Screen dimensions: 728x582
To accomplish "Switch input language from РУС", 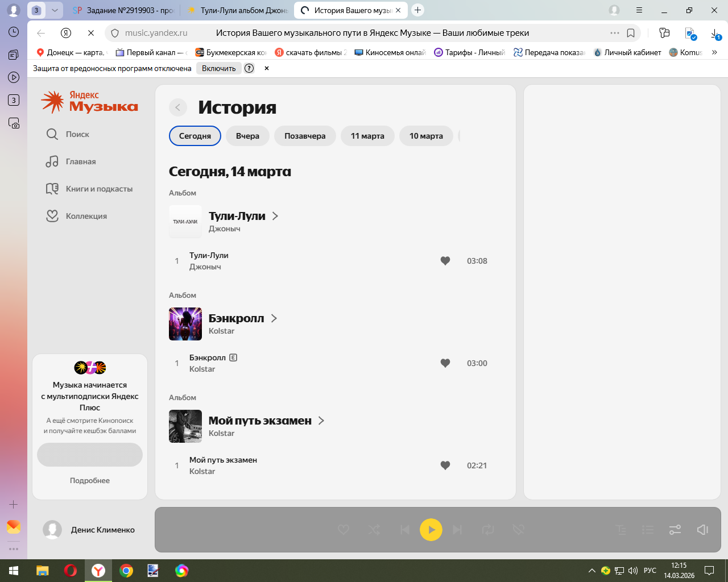I will [650, 571].
